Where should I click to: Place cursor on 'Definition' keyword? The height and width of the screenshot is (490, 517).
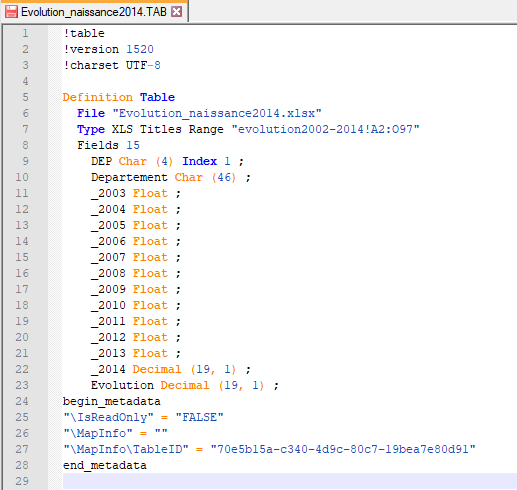98,97
